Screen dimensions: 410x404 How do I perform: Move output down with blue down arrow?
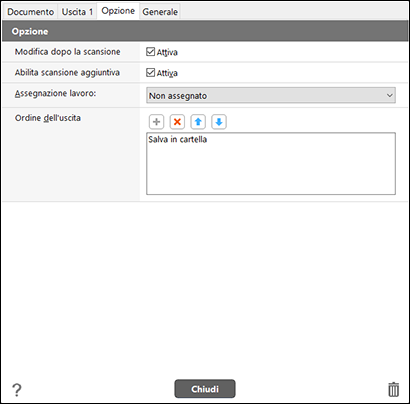pos(219,122)
